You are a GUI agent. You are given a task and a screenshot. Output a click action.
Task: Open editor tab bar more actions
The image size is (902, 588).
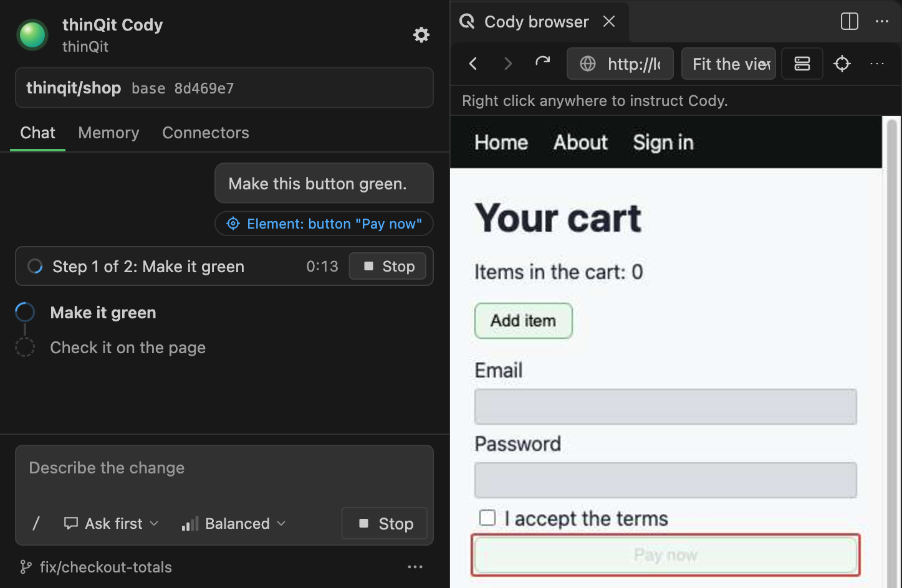(x=882, y=21)
